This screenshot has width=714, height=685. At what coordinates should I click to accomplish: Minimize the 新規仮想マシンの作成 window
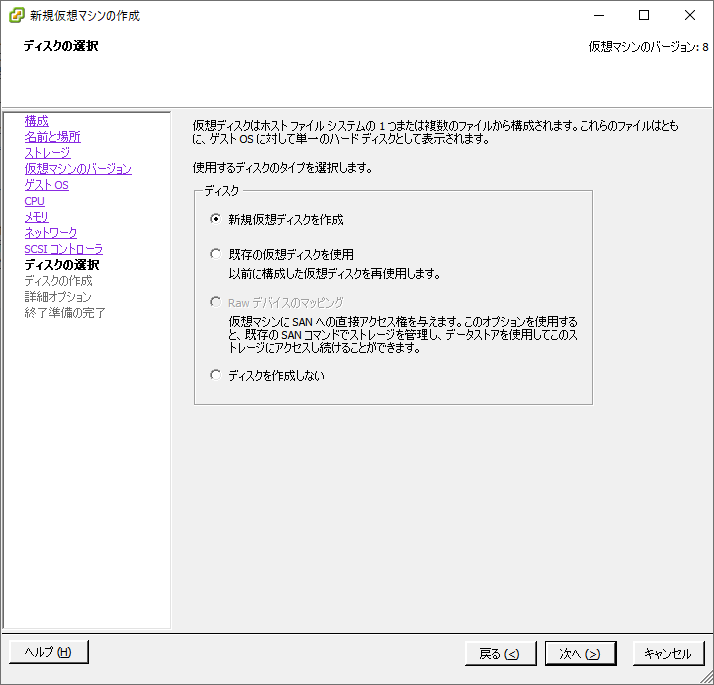coord(599,15)
